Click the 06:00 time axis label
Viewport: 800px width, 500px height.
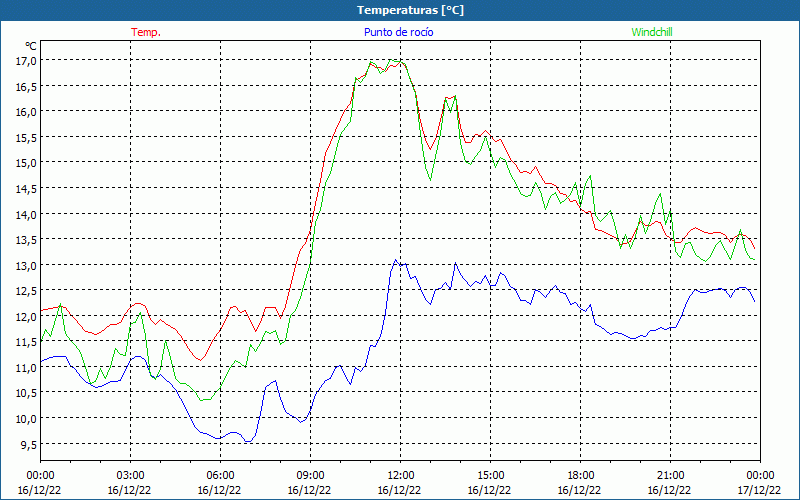pyautogui.click(x=220, y=476)
